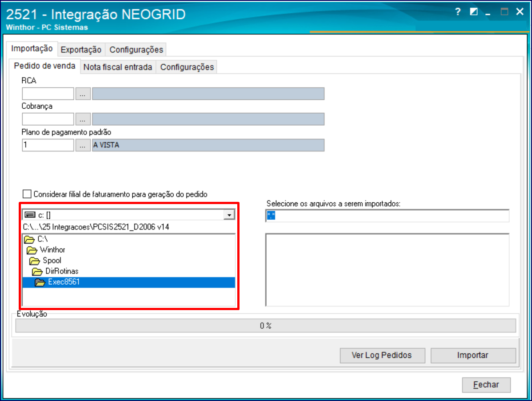This screenshot has height=401, width=532.
Task: Click inside the empty file list box
Action: point(387,270)
